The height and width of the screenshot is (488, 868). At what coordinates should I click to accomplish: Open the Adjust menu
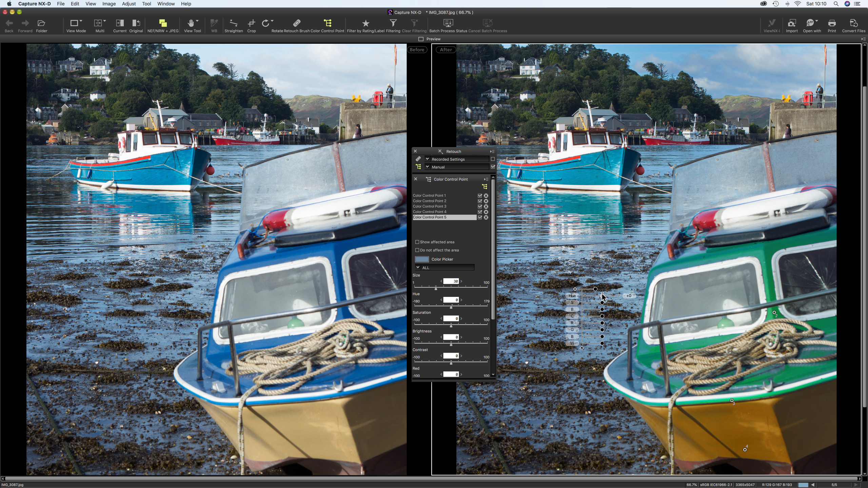point(129,4)
